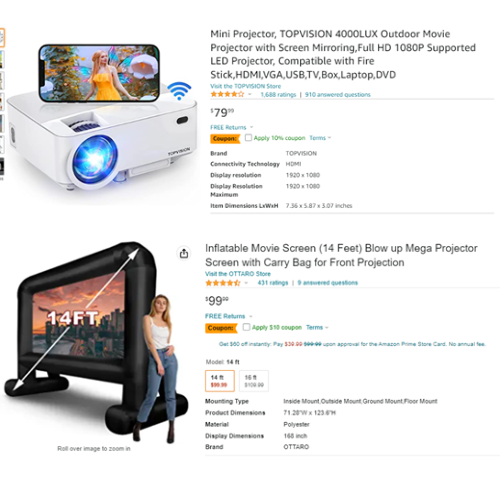
Task: Open 431 ratings link
Action: 273,283
